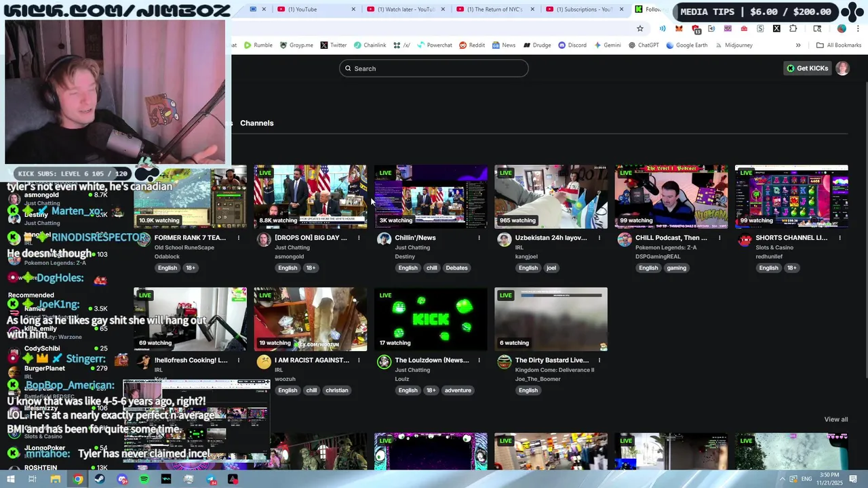Image resolution: width=868 pixels, height=488 pixels.
Task: Open Discord bookmark in bookmarks bar
Action: click(572, 45)
